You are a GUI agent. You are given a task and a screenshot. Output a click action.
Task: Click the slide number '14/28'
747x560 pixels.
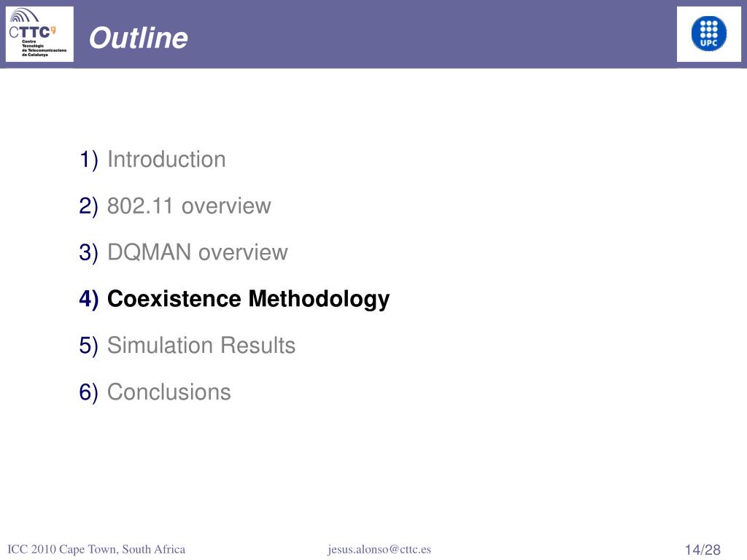(703, 550)
